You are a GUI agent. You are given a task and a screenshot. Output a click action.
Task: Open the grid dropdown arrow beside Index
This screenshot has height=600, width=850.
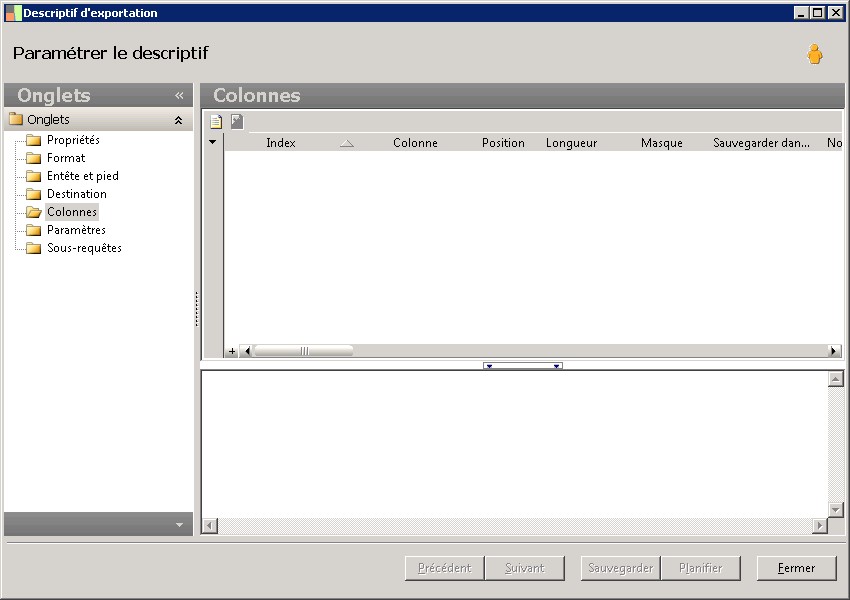click(x=212, y=142)
